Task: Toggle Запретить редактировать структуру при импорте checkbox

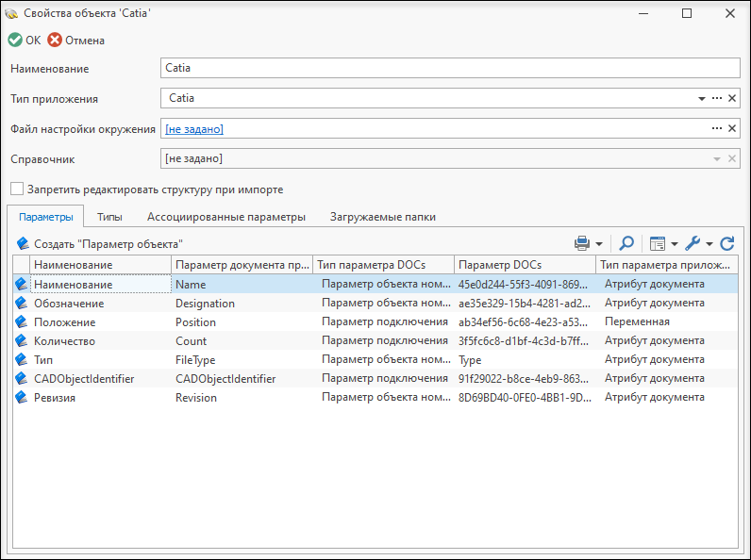Action: [17, 189]
